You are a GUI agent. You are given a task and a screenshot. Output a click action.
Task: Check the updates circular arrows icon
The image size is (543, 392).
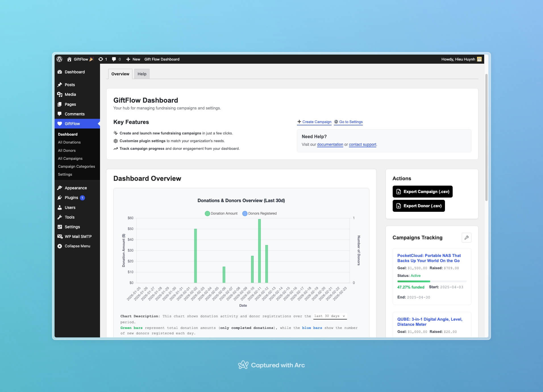point(101,59)
